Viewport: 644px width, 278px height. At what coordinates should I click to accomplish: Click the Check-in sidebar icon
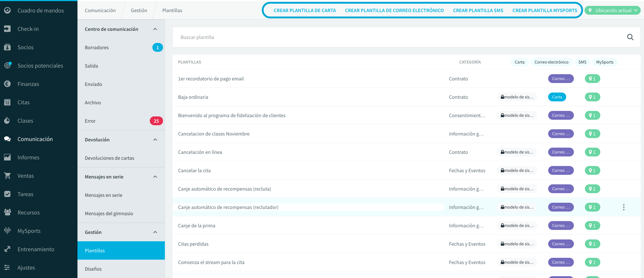coord(7,29)
